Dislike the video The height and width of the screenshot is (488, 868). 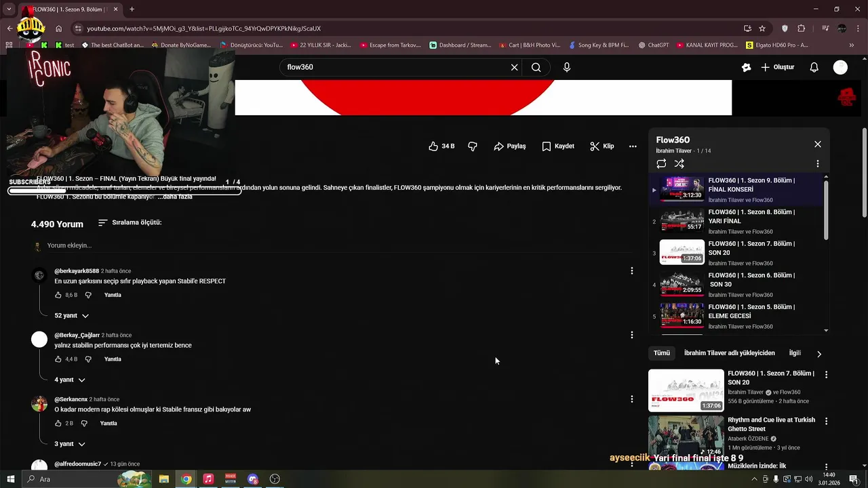point(473,146)
